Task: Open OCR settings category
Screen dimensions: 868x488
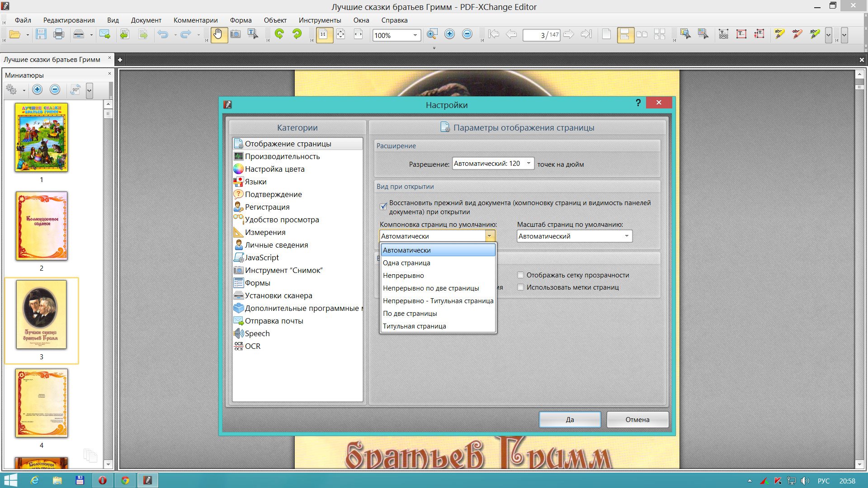Action: (x=297, y=346)
